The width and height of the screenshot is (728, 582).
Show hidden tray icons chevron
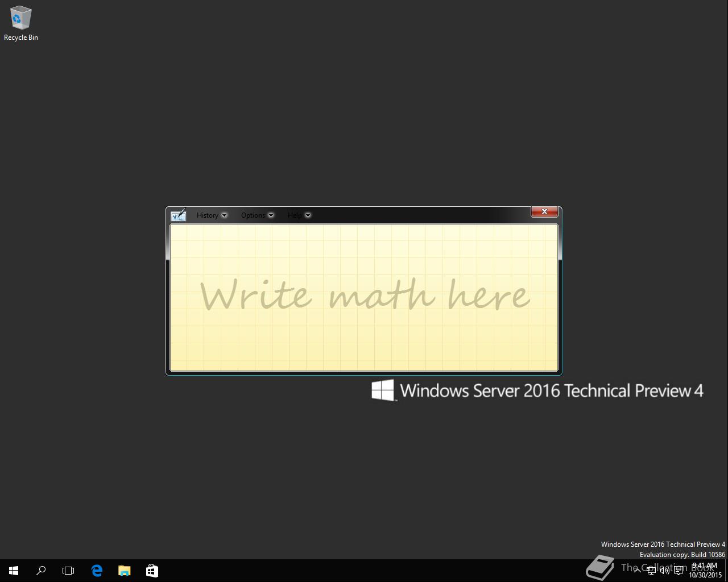[x=637, y=571]
